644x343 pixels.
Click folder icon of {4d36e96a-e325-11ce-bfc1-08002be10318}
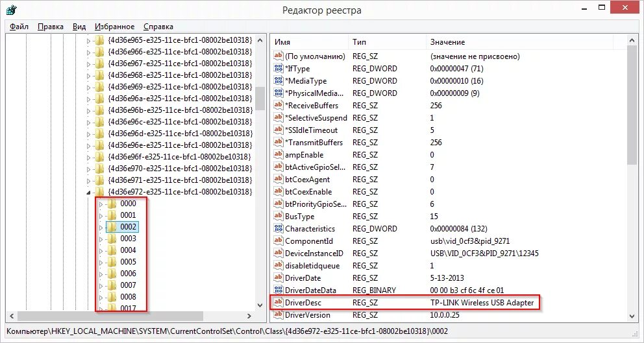point(99,99)
